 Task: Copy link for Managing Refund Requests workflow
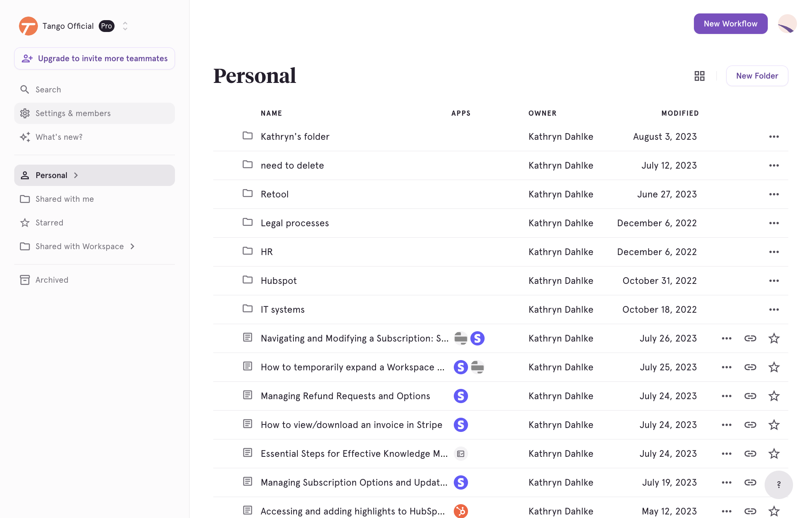coord(750,396)
